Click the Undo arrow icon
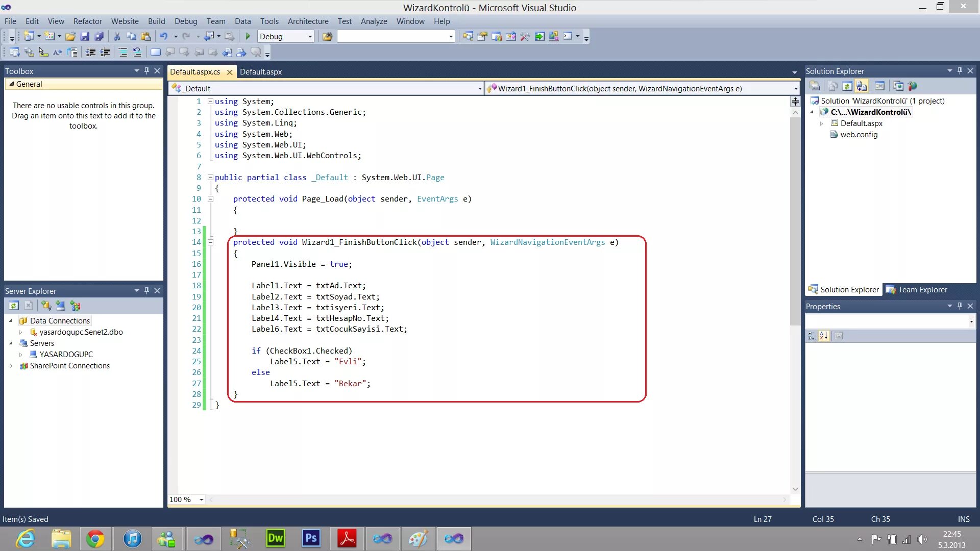 164,36
